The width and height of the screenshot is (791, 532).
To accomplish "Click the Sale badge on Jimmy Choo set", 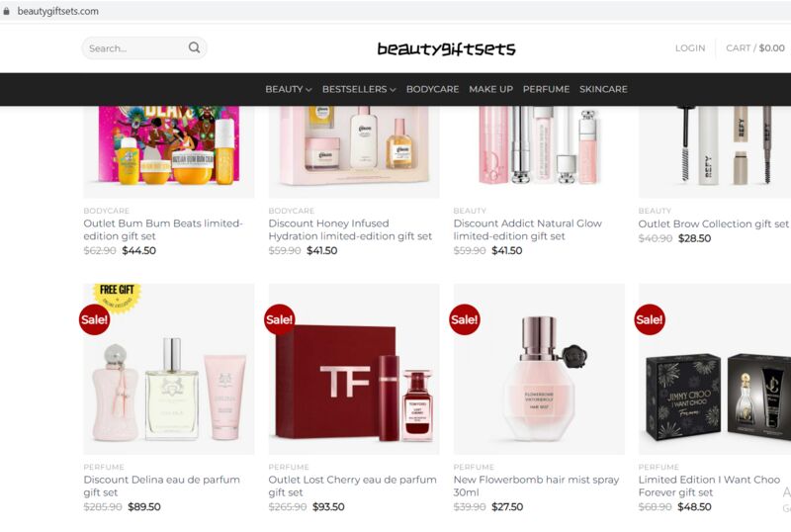I will pyautogui.click(x=650, y=319).
